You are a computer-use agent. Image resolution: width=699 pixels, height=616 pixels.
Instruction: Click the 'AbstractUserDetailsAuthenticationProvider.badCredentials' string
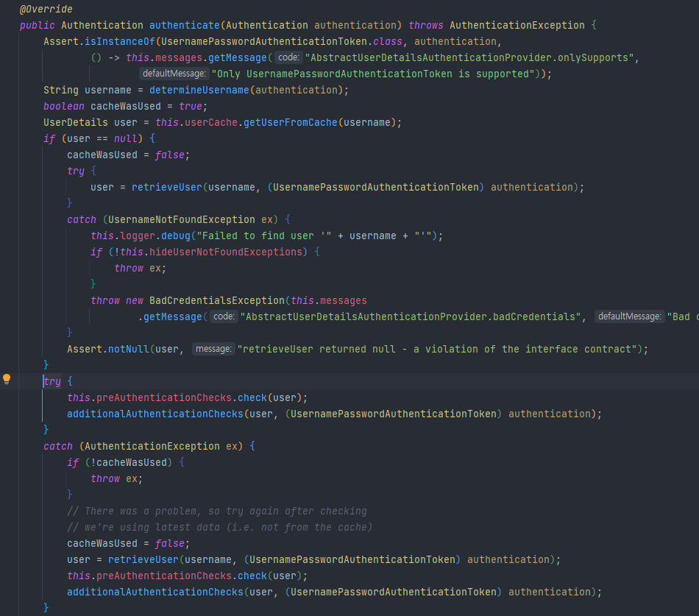(411, 316)
